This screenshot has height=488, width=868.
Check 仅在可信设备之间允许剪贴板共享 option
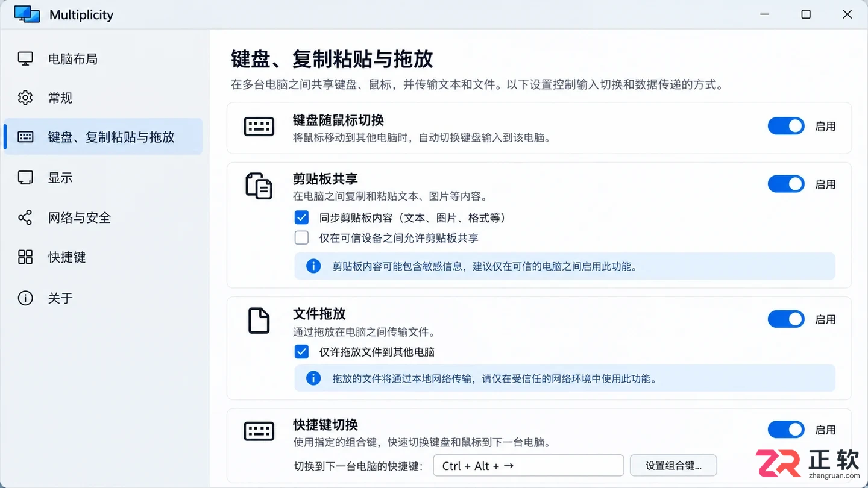click(301, 237)
